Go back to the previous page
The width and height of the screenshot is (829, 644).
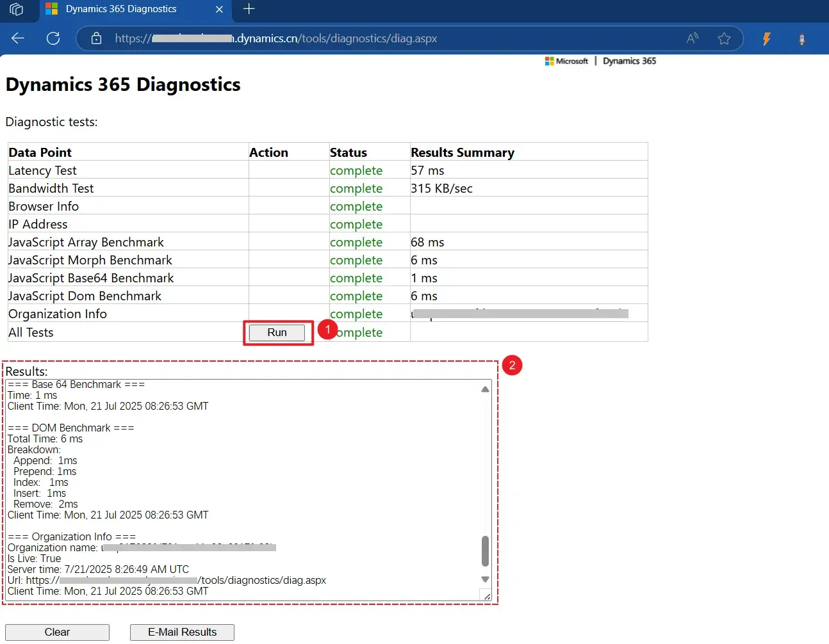click(18, 38)
